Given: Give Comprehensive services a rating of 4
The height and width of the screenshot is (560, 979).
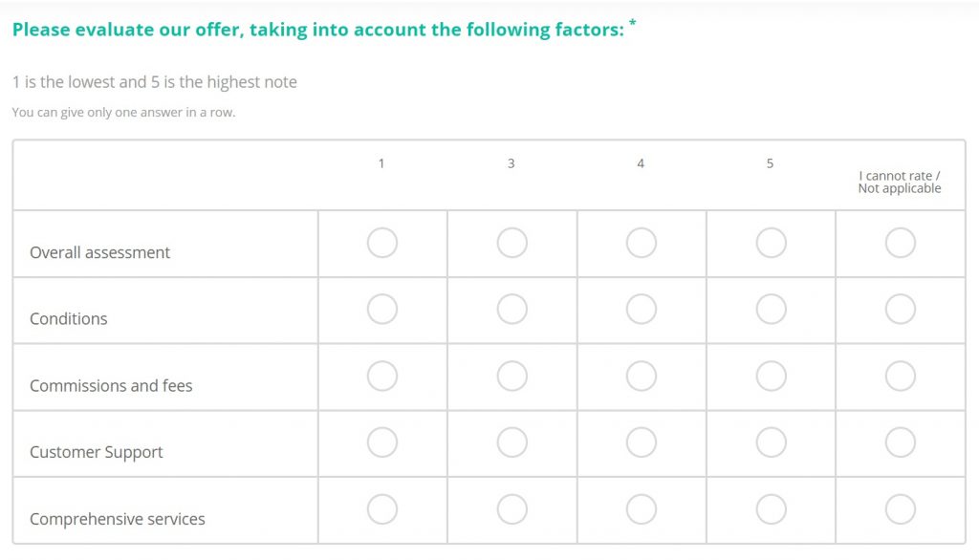Looking at the screenshot, I should (x=642, y=509).
